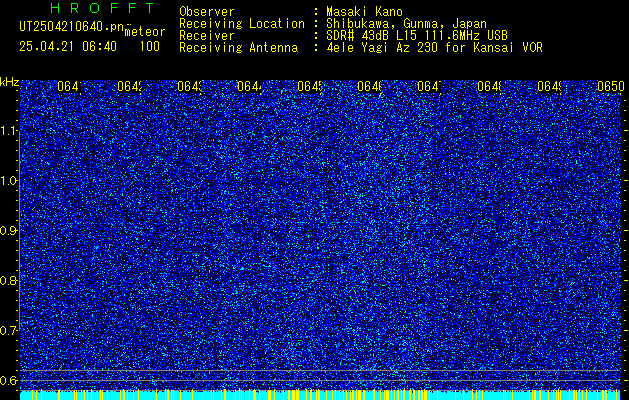The width and height of the screenshot is (629, 400).
Task: Click the 0644 time marker
Action: (x=250, y=87)
